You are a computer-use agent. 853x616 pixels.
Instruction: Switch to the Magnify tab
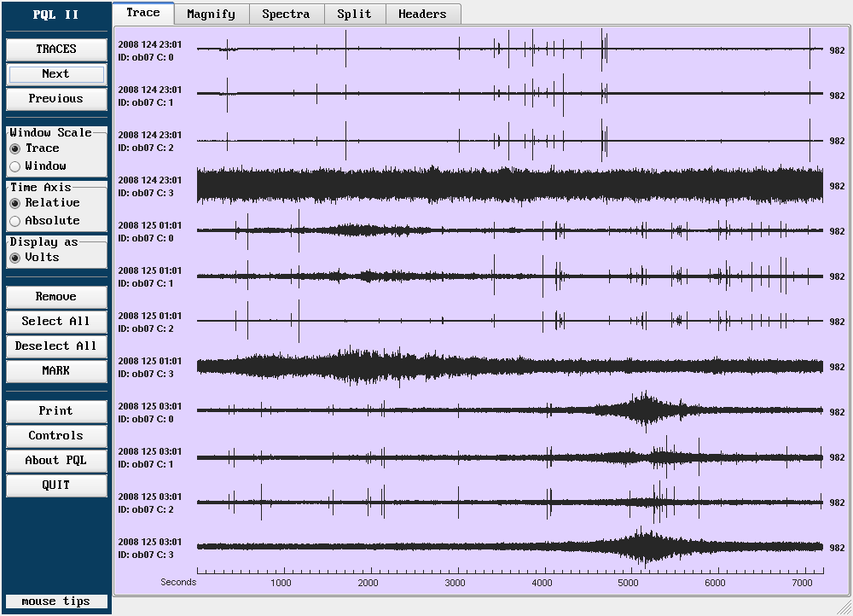click(x=211, y=14)
